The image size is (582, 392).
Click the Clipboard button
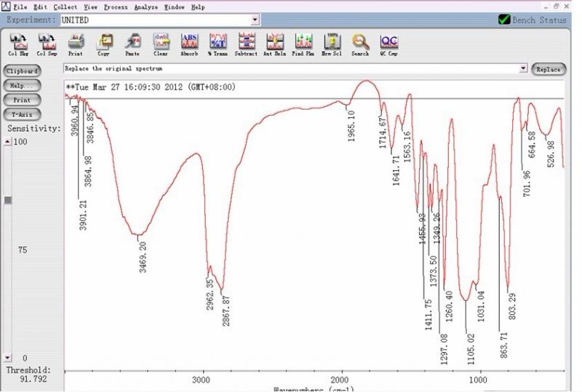22,71
